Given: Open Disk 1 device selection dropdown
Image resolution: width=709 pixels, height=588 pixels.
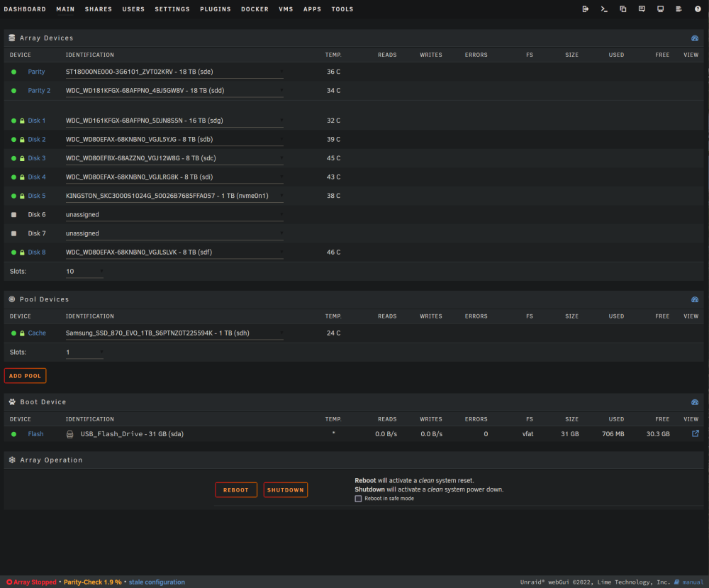Looking at the screenshot, I should click(x=174, y=121).
